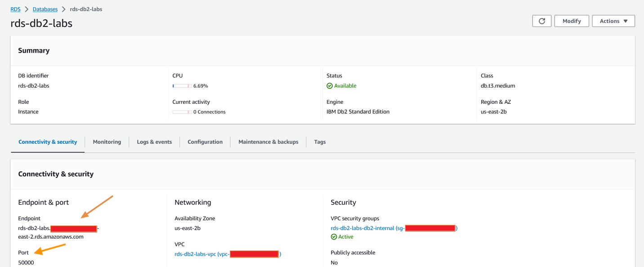Open the Databases breadcrumb link
Viewport: 644px width, 267px height.
pyautogui.click(x=45, y=9)
